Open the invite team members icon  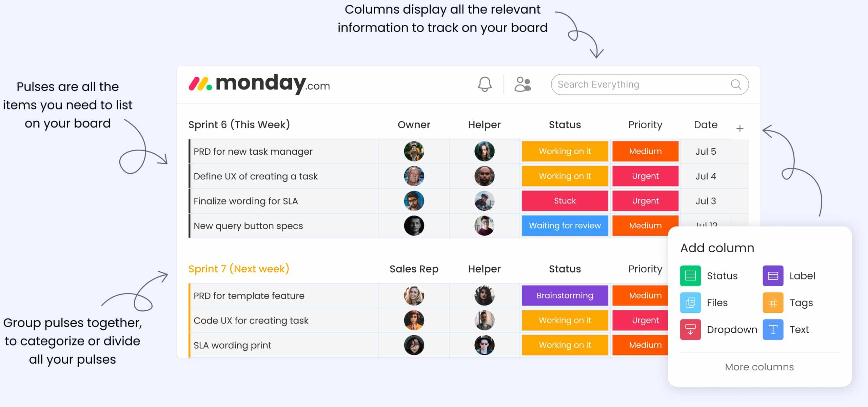[522, 84]
